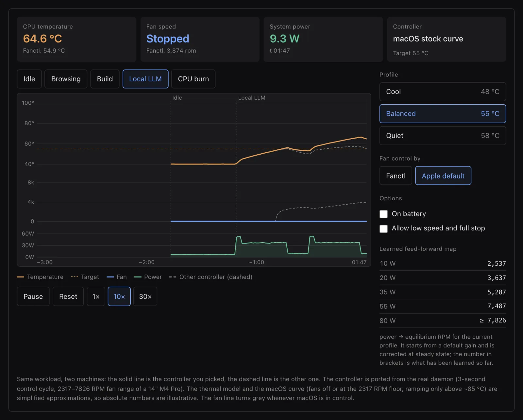Click the 7,487 value for 55 W
The width and height of the screenshot is (523, 420).
tap(497, 306)
